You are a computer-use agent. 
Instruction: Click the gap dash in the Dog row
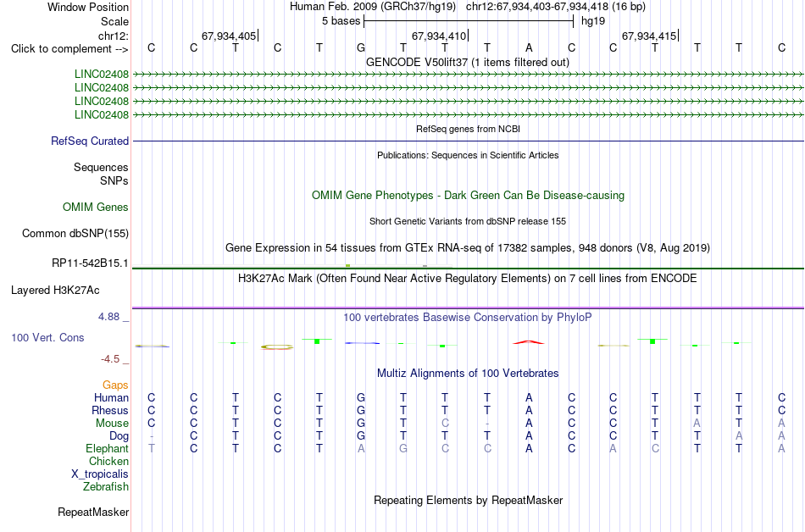[152, 436]
